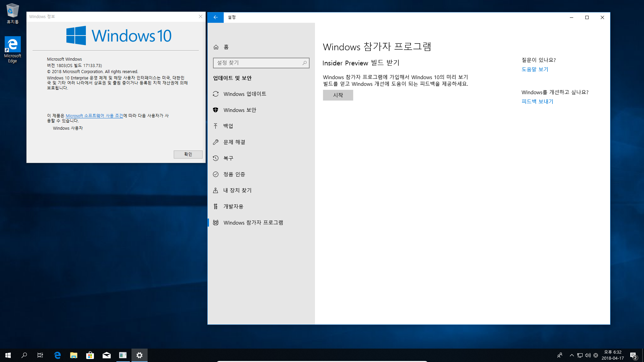This screenshot has width=644, height=362.
Task: Select 복구 menu item
Action: pos(261,158)
